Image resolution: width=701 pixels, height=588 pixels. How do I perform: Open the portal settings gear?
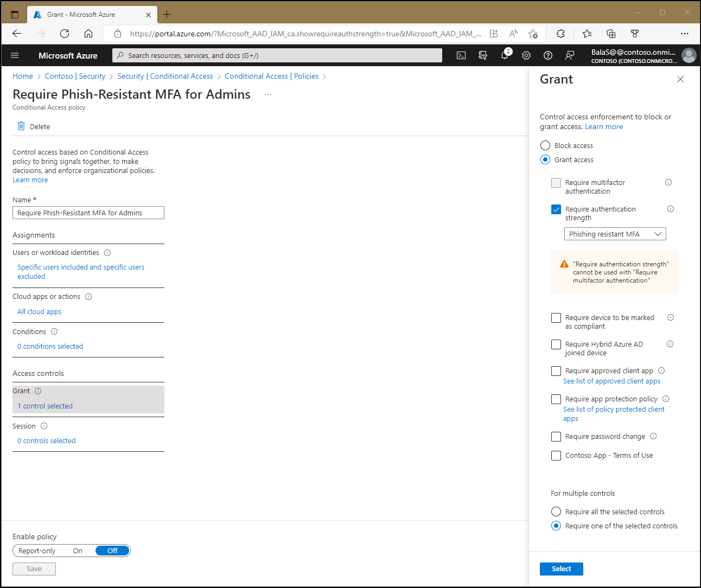[x=526, y=55]
